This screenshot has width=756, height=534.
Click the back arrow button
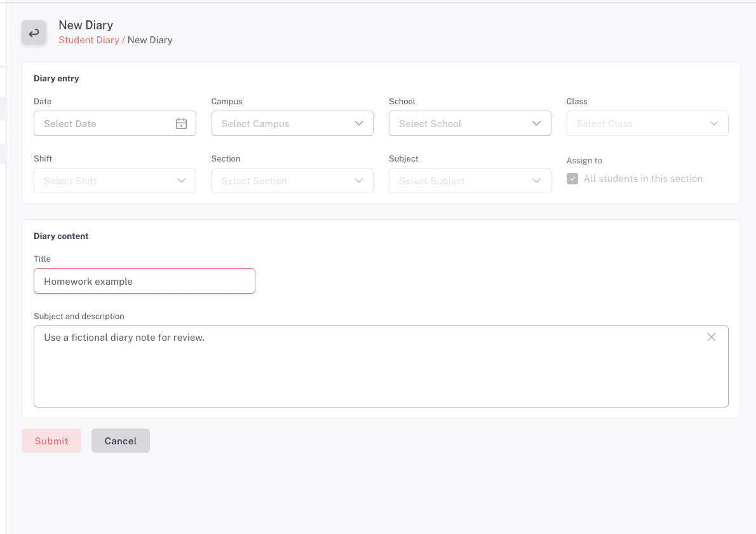(x=34, y=33)
